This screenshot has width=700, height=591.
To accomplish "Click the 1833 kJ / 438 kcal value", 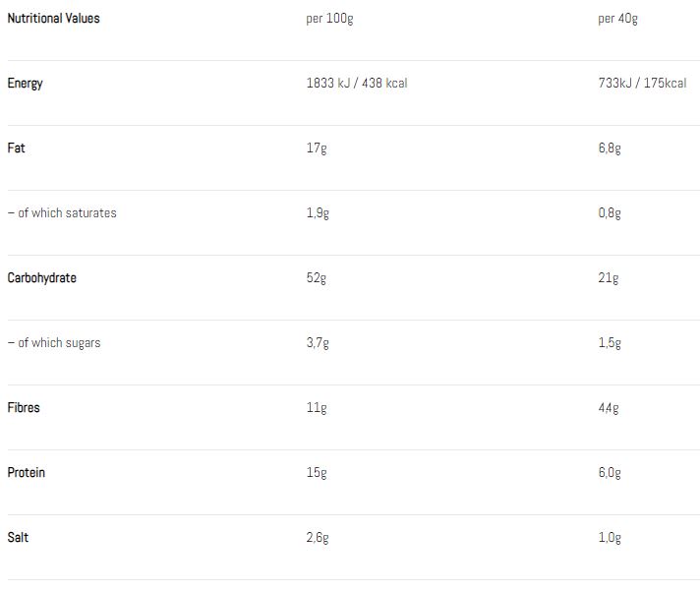I will [x=357, y=84].
